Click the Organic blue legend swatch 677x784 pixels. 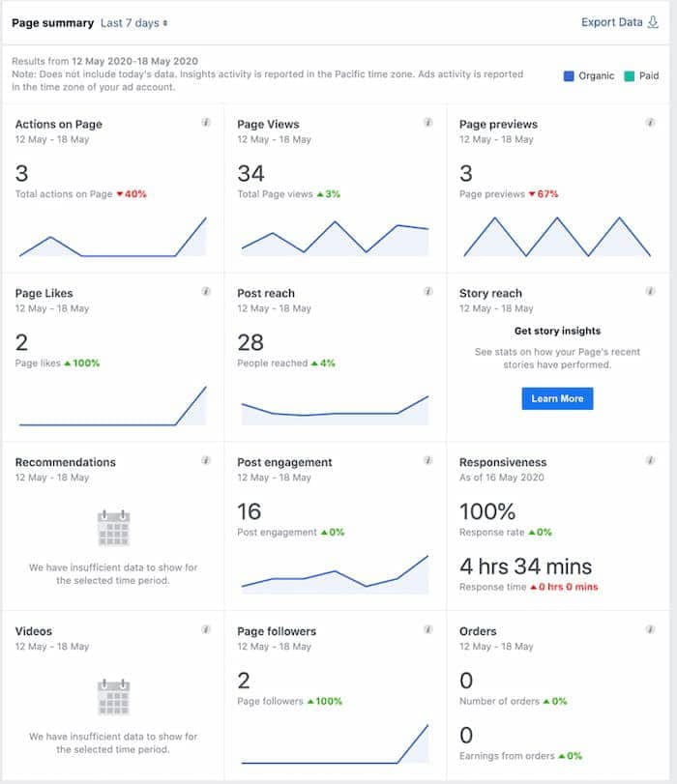pos(569,76)
